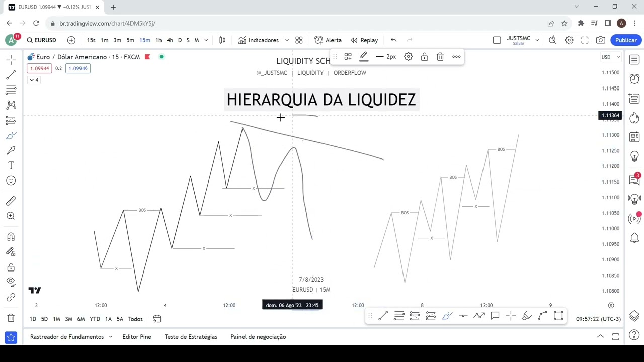The width and height of the screenshot is (644, 362).
Task: Open the indicator templates grid icon
Action: point(299,40)
